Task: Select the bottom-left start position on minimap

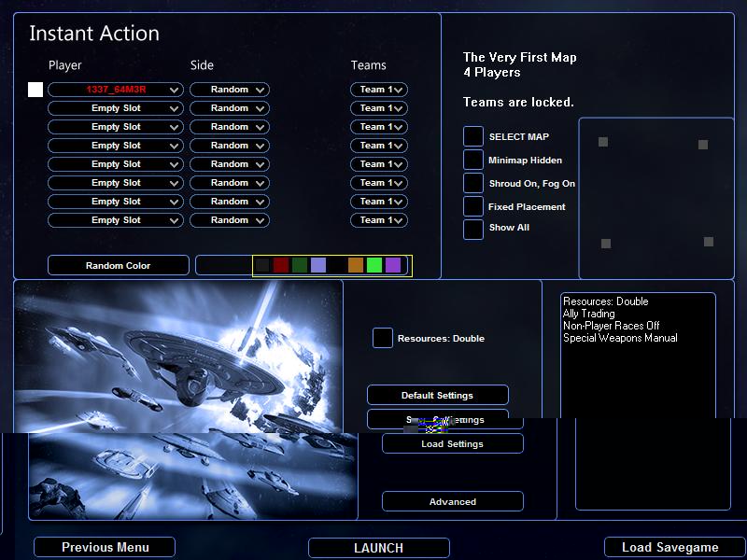Action: [x=606, y=244]
